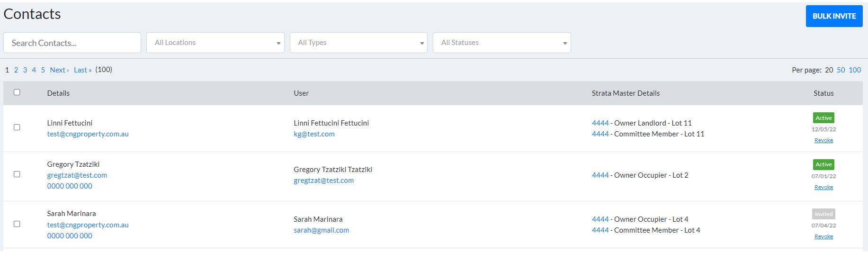Click Invited badge for Sarah Marinara

point(823,214)
